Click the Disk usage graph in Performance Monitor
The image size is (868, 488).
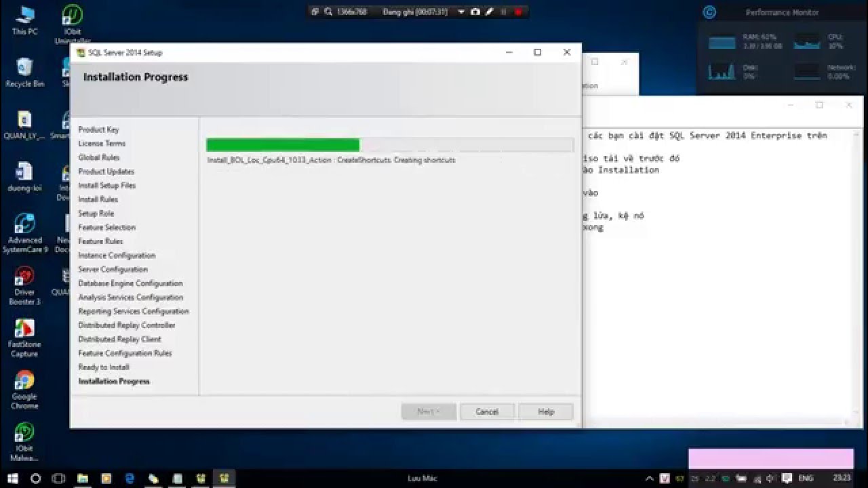722,71
